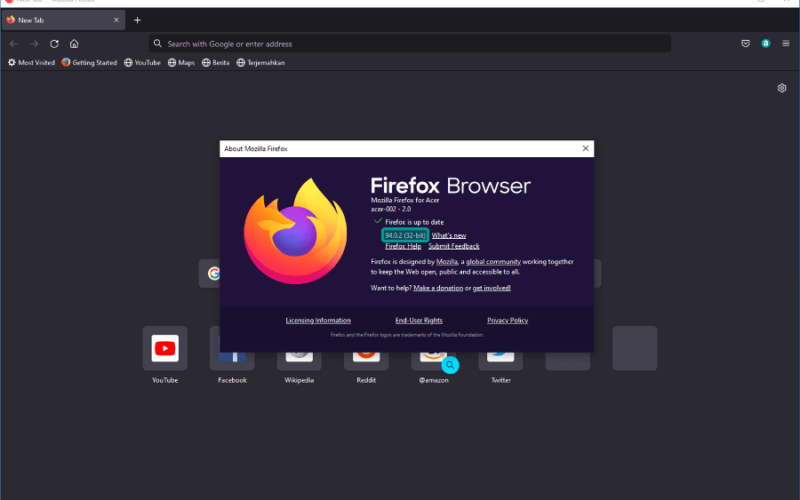
Task: Follow the Mozilla link
Action: (x=447, y=262)
